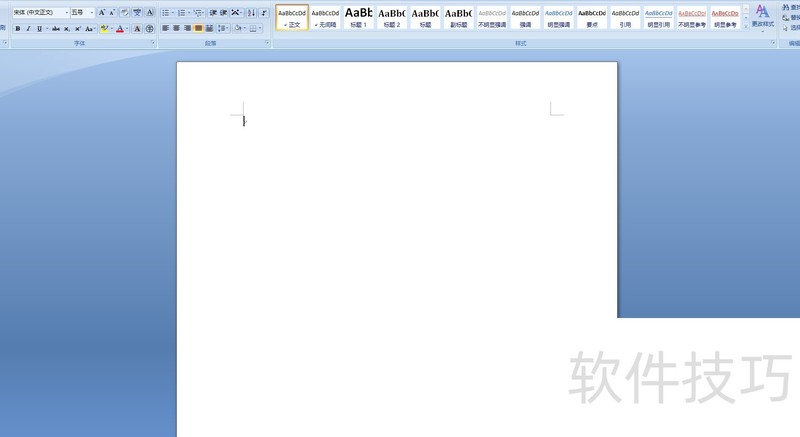Open the font size dropdown 五号
The height and width of the screenshot is (437, 800).
[92, 12]
